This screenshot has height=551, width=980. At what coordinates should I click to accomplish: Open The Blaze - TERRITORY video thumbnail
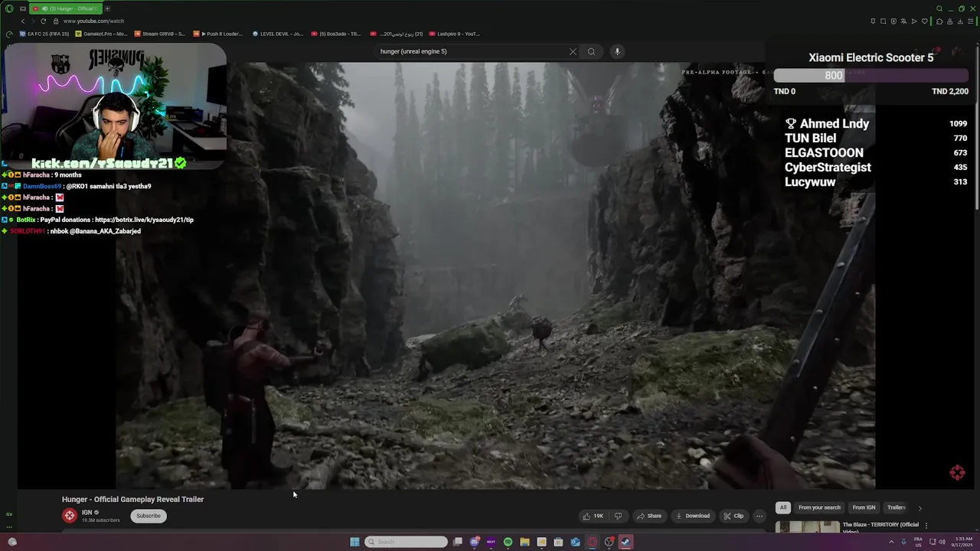(x=807, y=527)
